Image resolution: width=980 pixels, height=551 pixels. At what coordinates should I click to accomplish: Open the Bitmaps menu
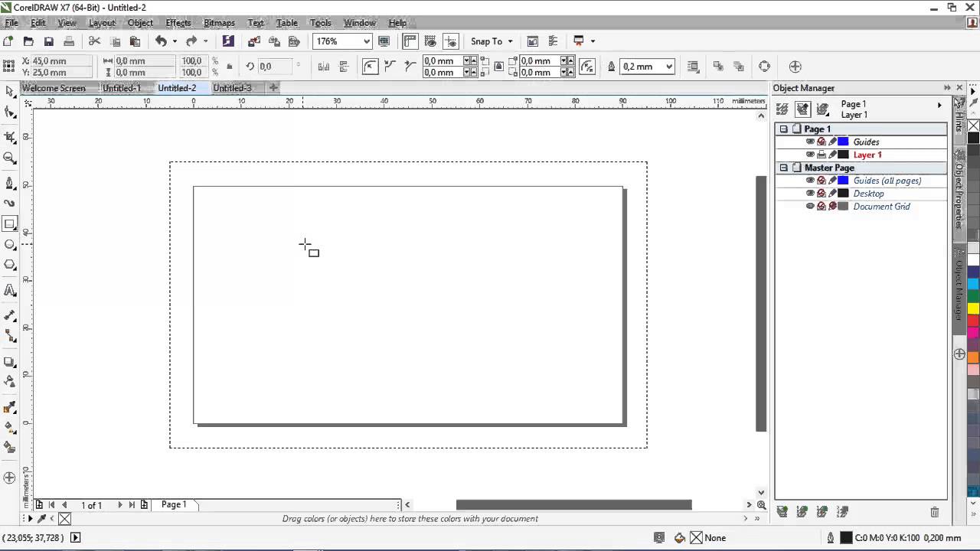click(219, 23)
